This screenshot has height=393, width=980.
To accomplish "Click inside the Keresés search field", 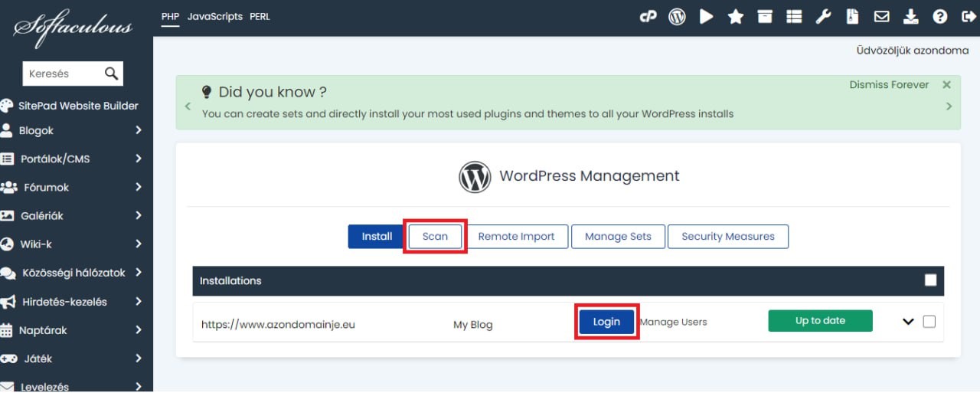I will 63,74.
